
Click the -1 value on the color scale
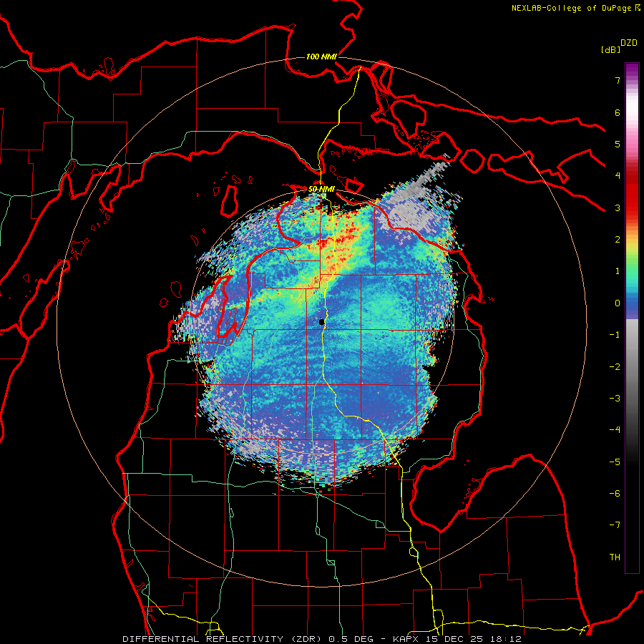(615, 335)
